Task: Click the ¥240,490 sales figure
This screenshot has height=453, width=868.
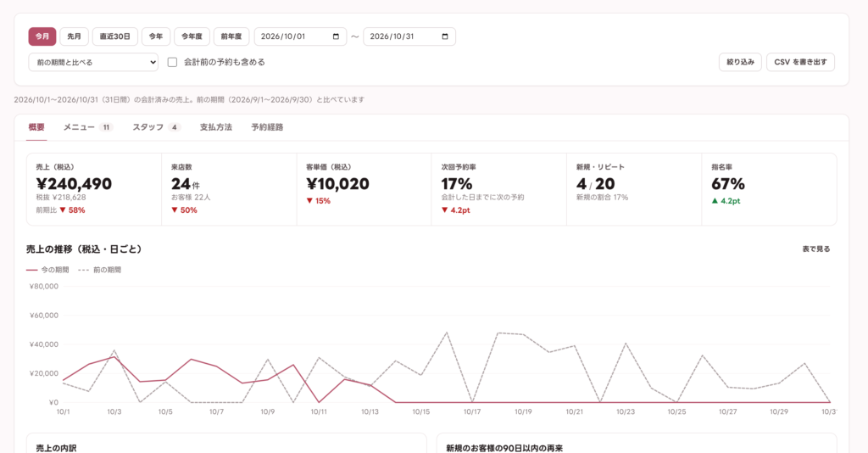Action: coord(75,184)
